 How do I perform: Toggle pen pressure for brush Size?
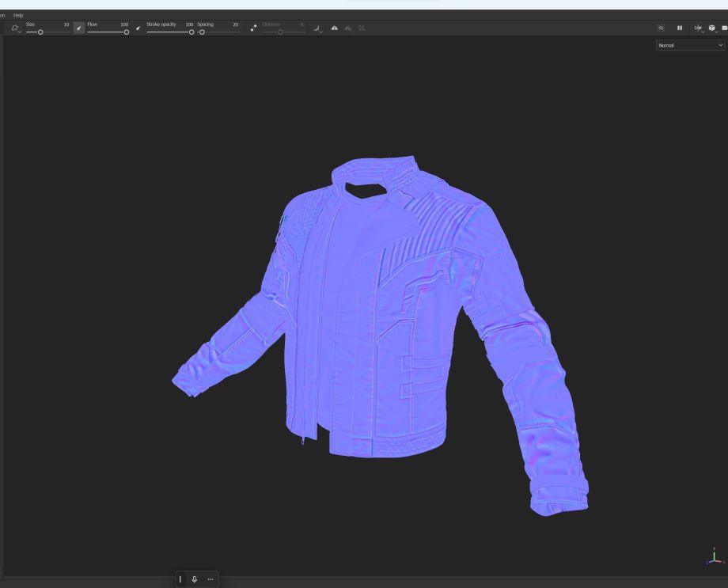[79, 28]
